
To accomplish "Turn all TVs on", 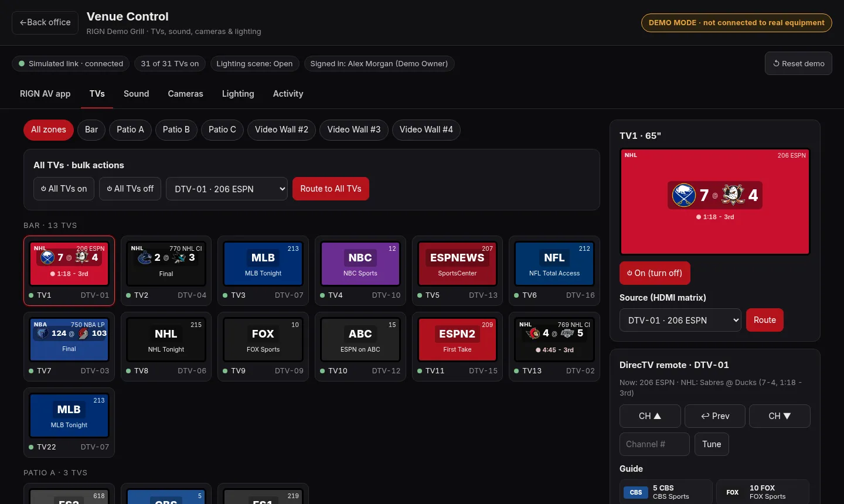I will 64,189.
